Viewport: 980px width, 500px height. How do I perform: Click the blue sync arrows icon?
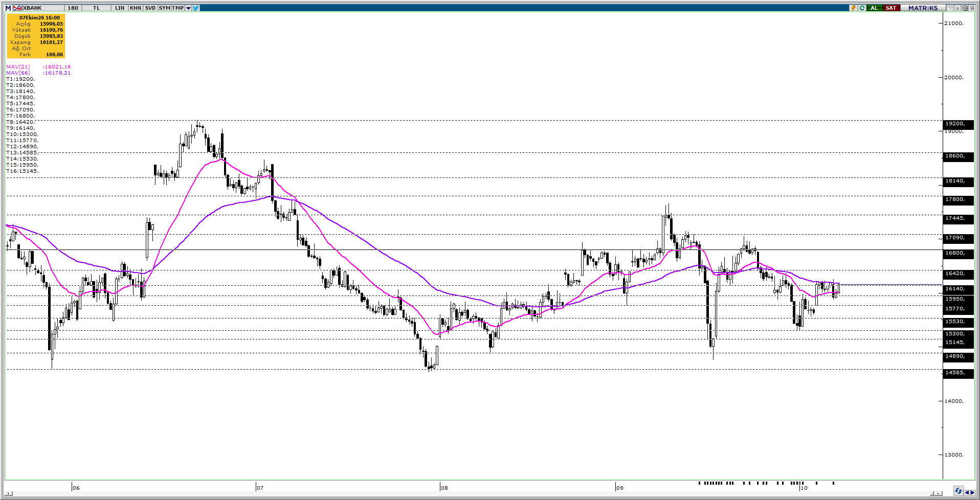959,491
